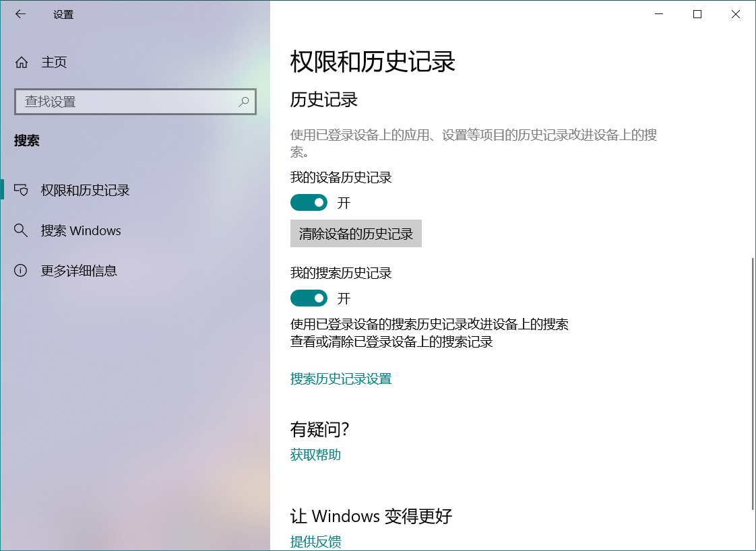Screen dimensions: 756x551
Task: Click the 我的搜索历史记录 label
Action: point(341,273)
